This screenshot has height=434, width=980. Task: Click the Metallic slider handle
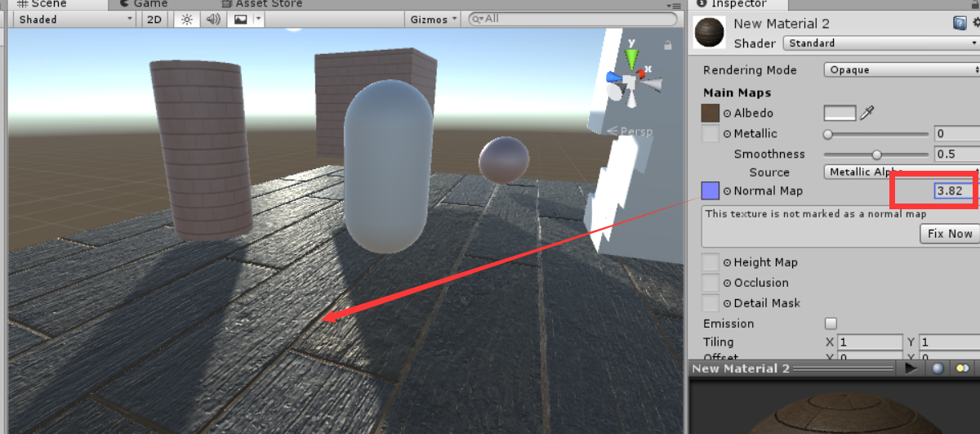[x=828, y=134]
